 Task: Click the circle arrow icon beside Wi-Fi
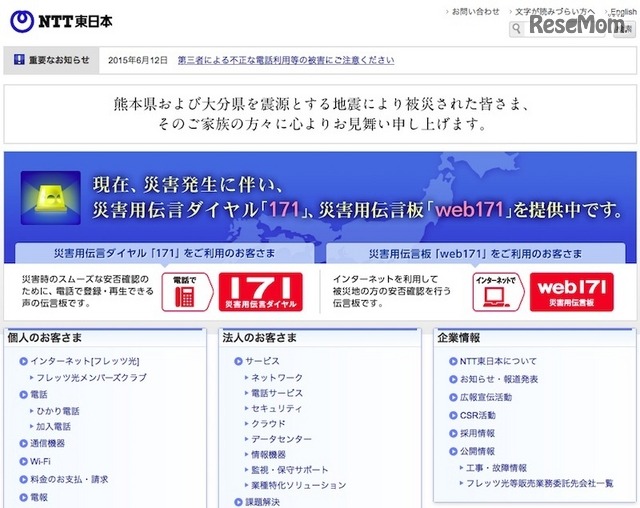point(24,461)
